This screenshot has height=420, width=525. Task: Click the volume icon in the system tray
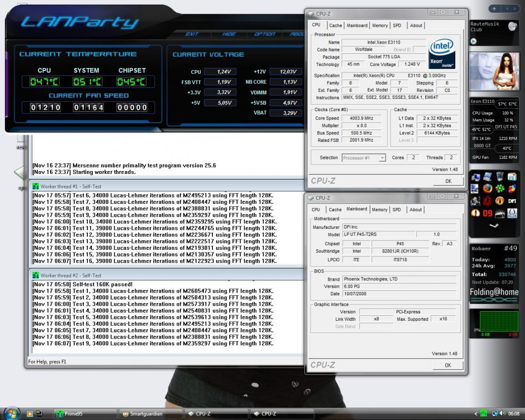[503, 413]
